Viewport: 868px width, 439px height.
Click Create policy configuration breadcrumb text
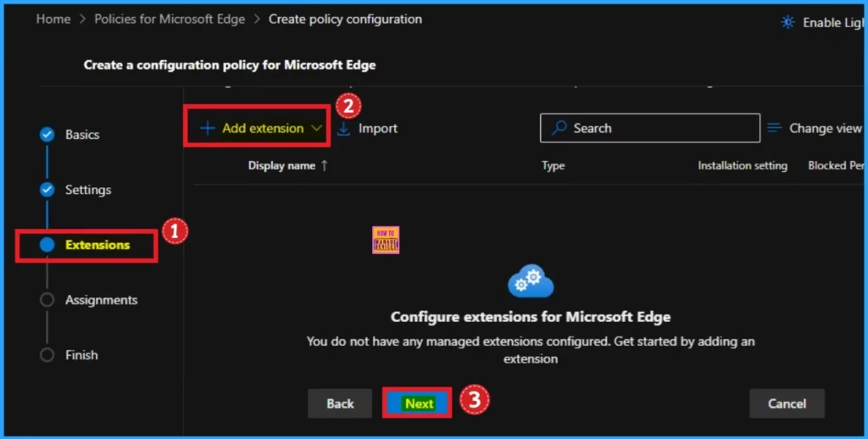345,19
